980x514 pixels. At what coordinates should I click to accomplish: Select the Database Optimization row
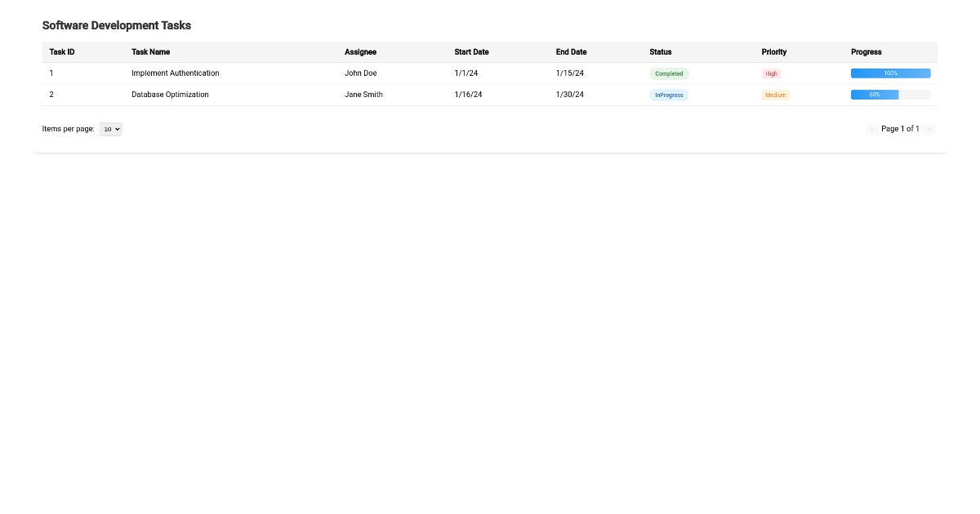click(327, 95)
